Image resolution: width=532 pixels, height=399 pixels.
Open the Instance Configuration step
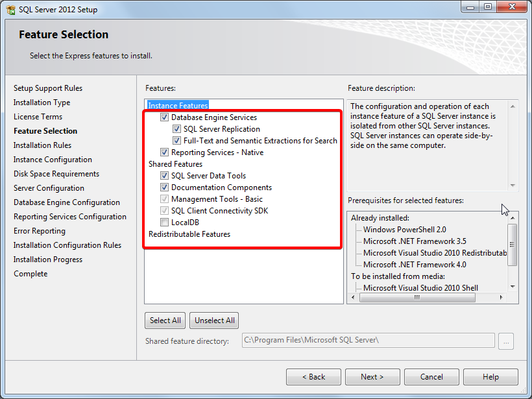[x=53, y=160]
